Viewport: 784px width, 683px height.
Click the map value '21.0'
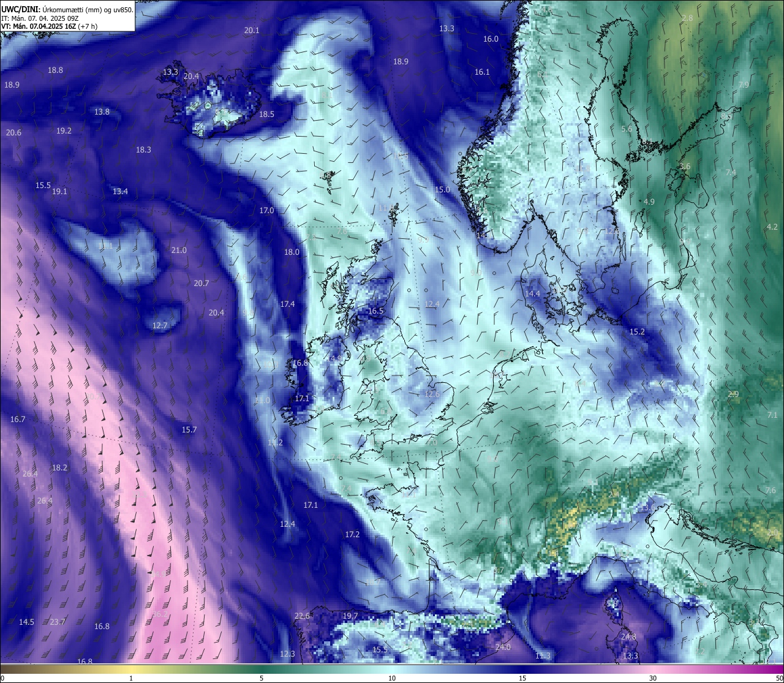pyautogui.click(x=179, y=251)
